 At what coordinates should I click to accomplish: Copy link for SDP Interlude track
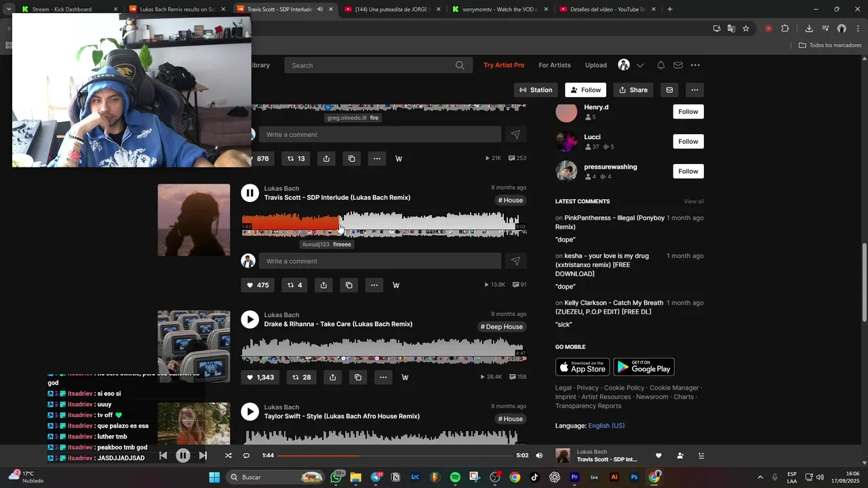[349, 285]
